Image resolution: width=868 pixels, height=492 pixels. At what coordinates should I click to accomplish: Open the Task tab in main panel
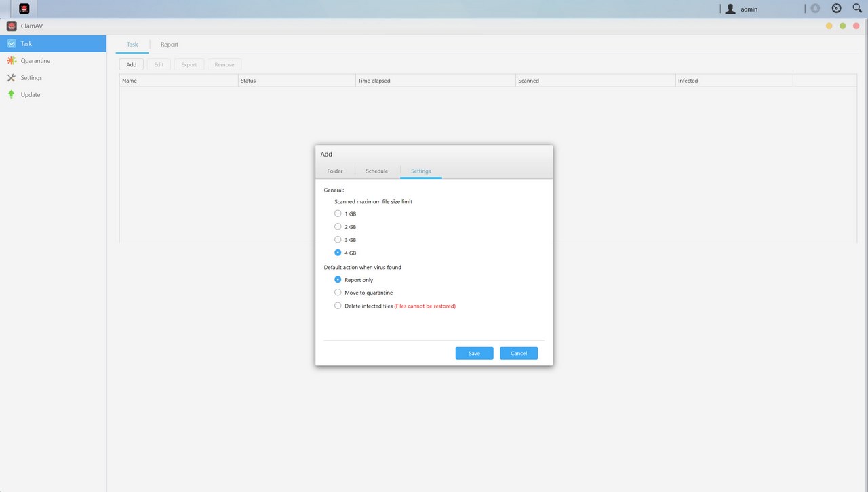[132, 45]
